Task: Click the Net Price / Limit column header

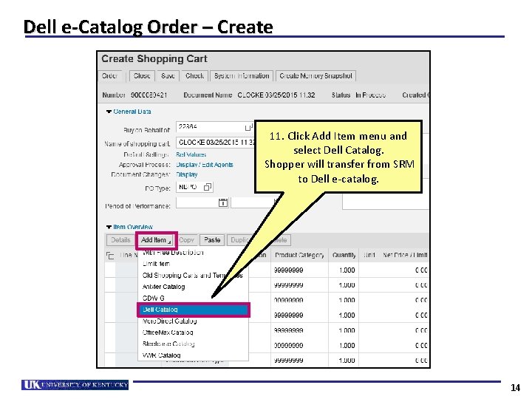Action: [x=405, y=255]
